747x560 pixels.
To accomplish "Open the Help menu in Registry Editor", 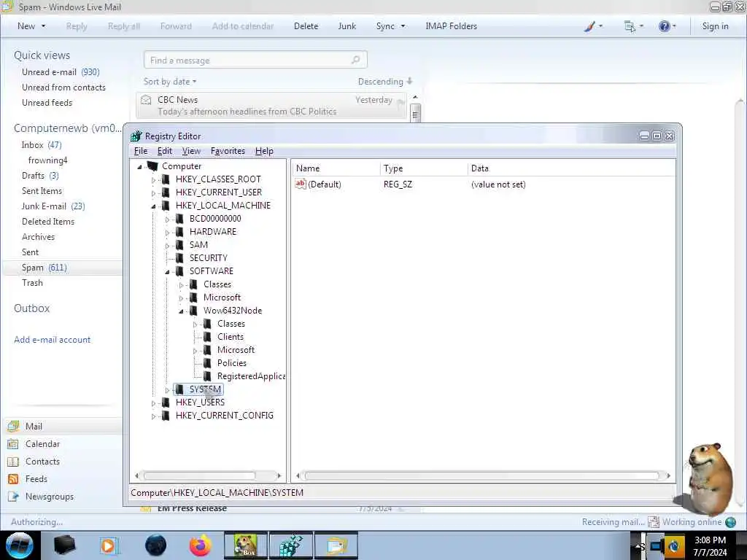I will (x=264, y=151).
